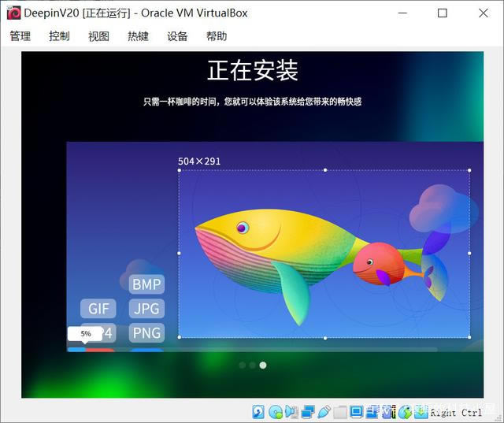Open the 帮助 menu
This screenshot has width=504, height=423.
[x=217, y=35]
